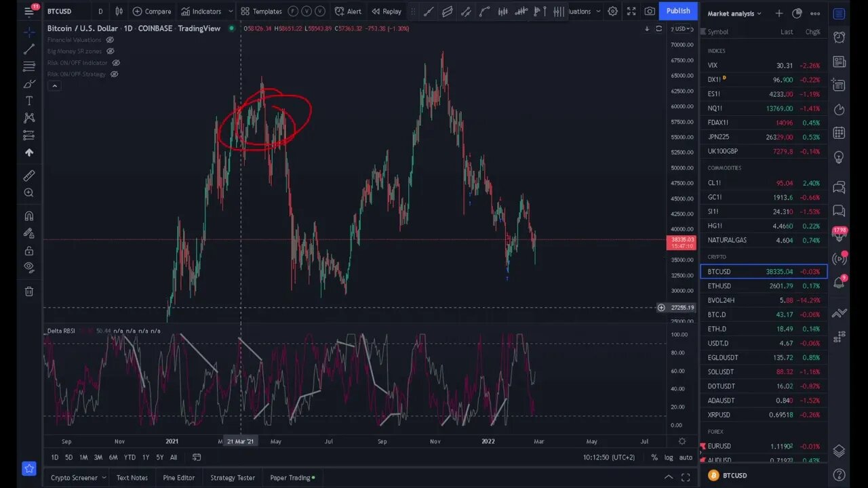Open the watchlist panel icon on right
The width and height of the screenshot is (868, 488).
pos(839,14)
